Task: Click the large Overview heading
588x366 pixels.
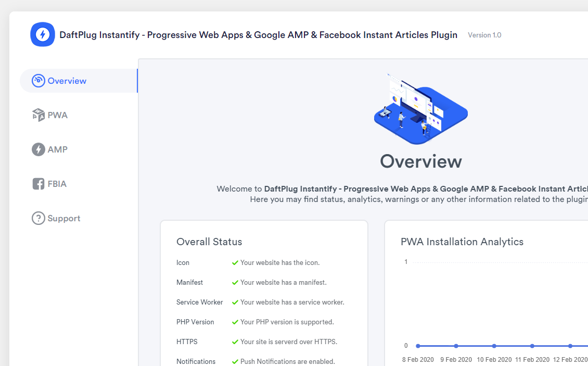Action: click(x=421, y=161)
